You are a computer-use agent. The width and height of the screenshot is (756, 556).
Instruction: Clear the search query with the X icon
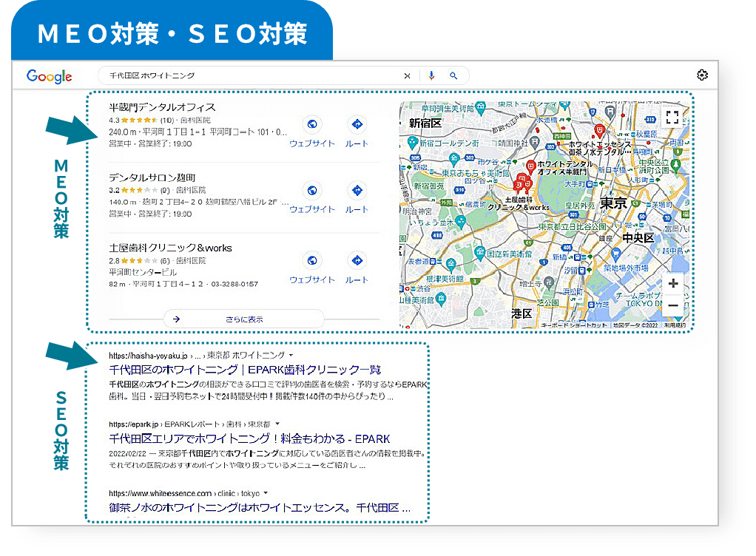click(x=408, y=75)
